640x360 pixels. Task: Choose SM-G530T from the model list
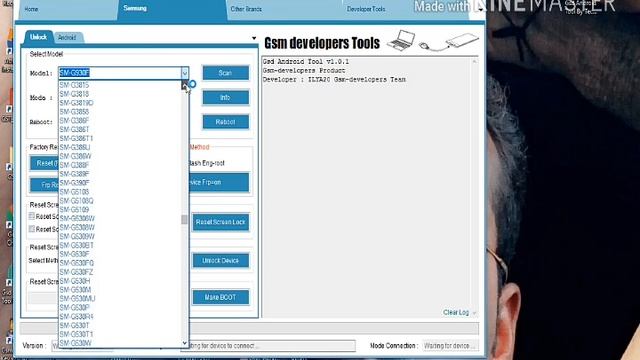[120, 326]
